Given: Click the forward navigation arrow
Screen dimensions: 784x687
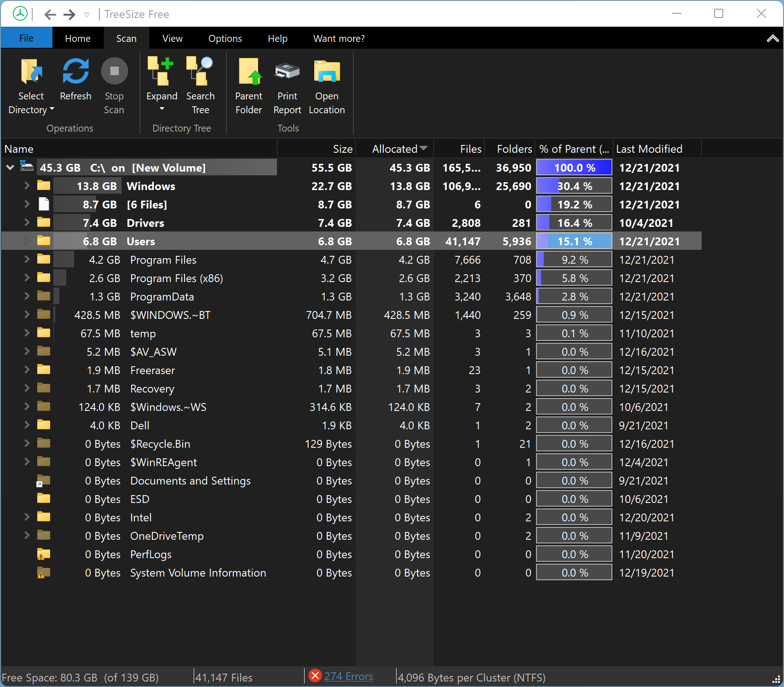Looking at the screenshot, I should (69, 15).
